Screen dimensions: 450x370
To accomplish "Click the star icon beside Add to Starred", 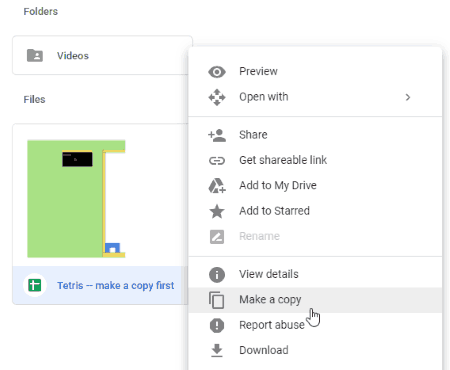I will [x=217, y=211].
